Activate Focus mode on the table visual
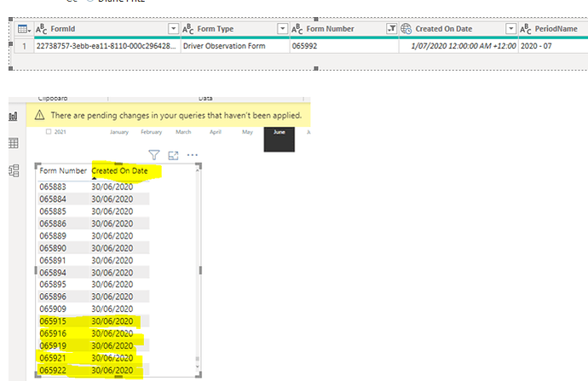 point(173,155)
